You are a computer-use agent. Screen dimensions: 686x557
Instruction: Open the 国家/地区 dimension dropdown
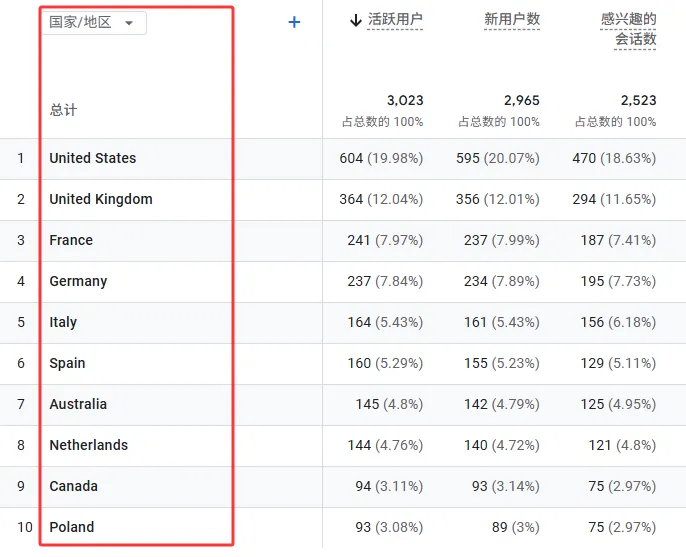[94, 22]
